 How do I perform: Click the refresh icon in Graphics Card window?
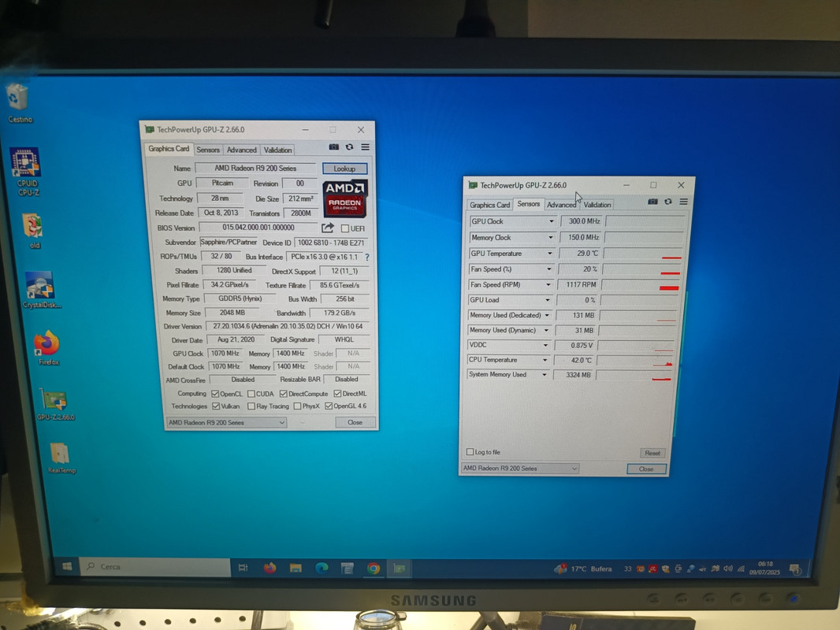(x=349, y=146)
